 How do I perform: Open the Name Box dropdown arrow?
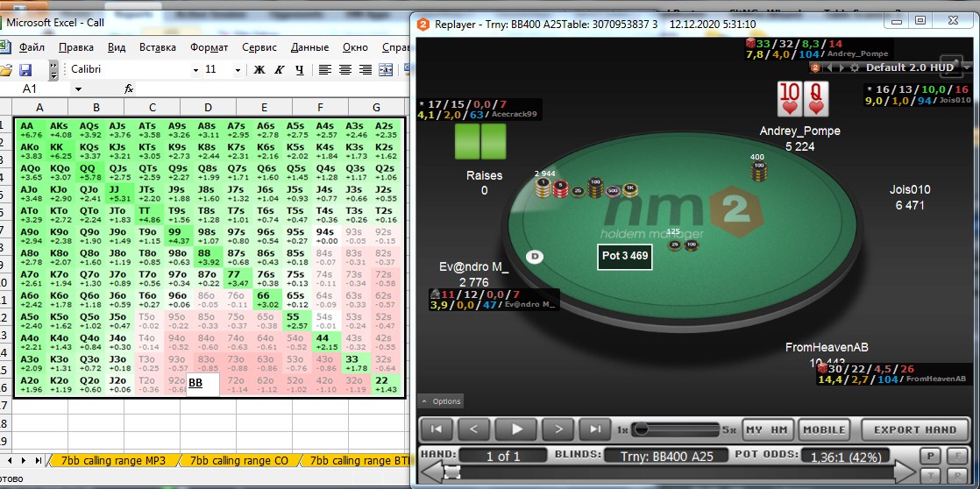pos(77,89)
